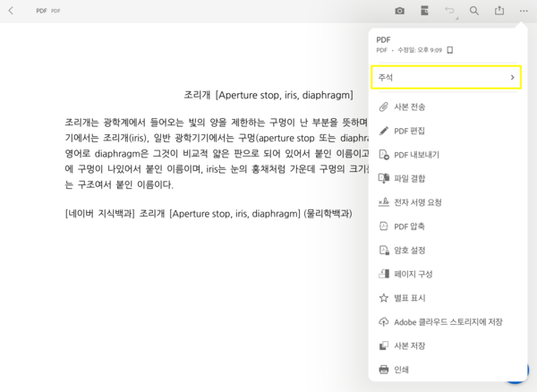
Task: Click the star icon for 별표 표시
Action: point(384,298)
